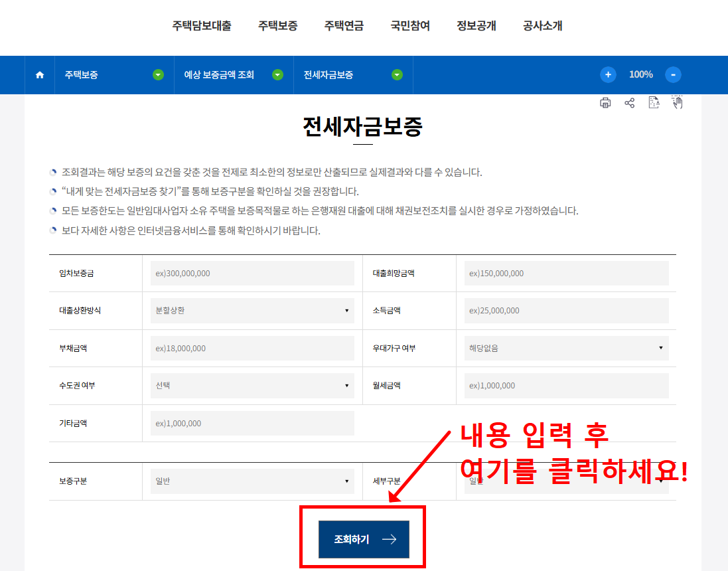Image resolution: width=728 pixels, height=571 pixels.
Task: Zoom in with the plus icon
Action: tap(608, 74)
